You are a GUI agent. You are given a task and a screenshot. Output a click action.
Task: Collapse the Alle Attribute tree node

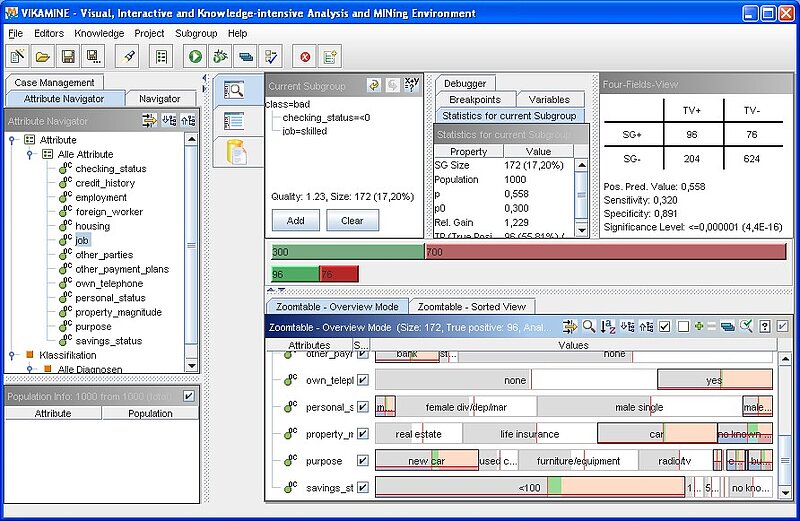[x=32, y=154]
